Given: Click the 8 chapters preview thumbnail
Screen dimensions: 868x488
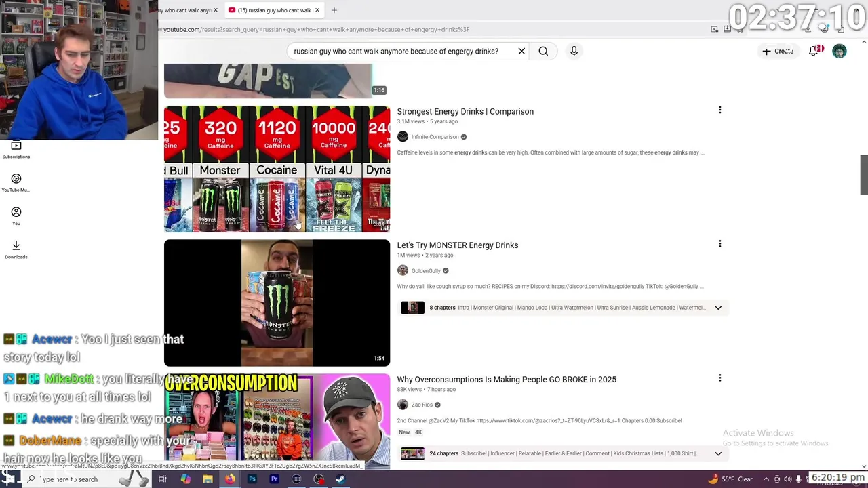Looking at the screenshot, I should pyautogui.click(x=412, y=308).
